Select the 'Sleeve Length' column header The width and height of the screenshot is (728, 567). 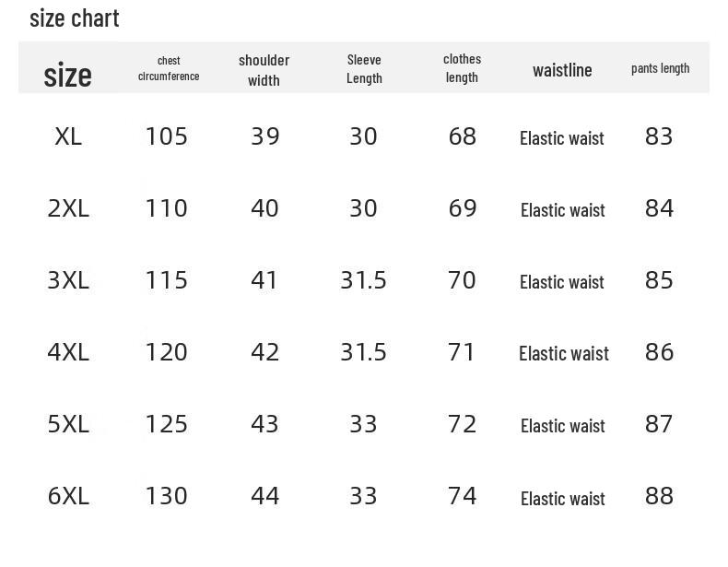[364, 69]
